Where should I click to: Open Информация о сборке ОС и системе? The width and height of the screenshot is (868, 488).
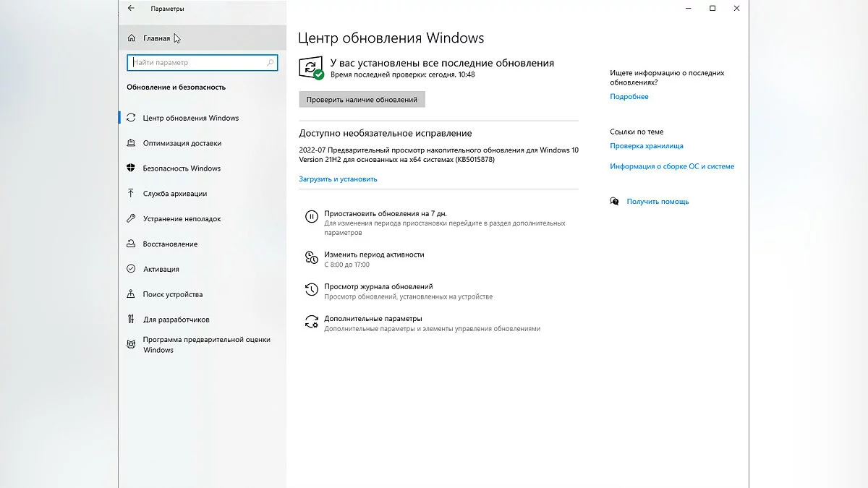click(671, 166)
